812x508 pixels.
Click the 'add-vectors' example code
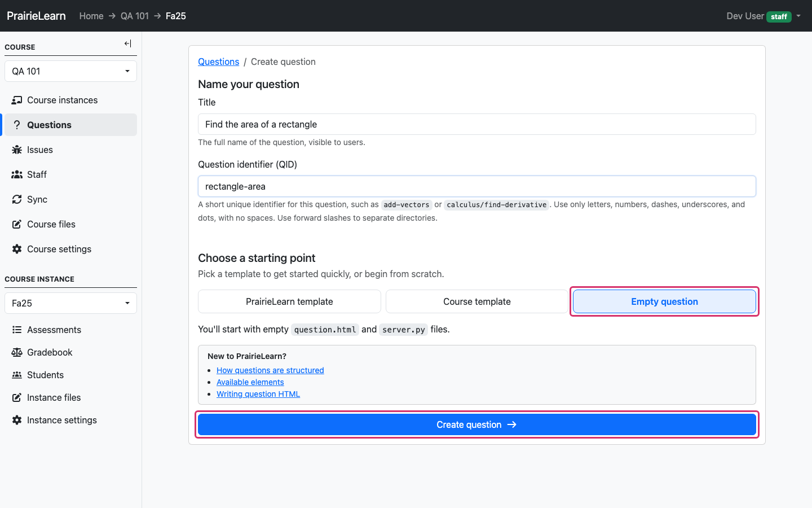(407, 205)
